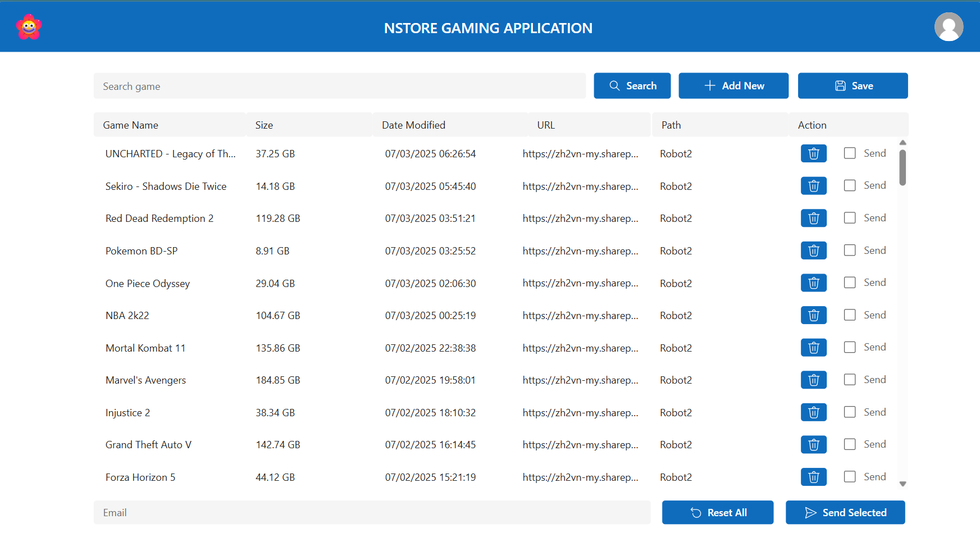The width and height of the screenshot is (980, 551).
Task: Delete Pokemon BD-SP using trash icon
Action: coord(813,251)
